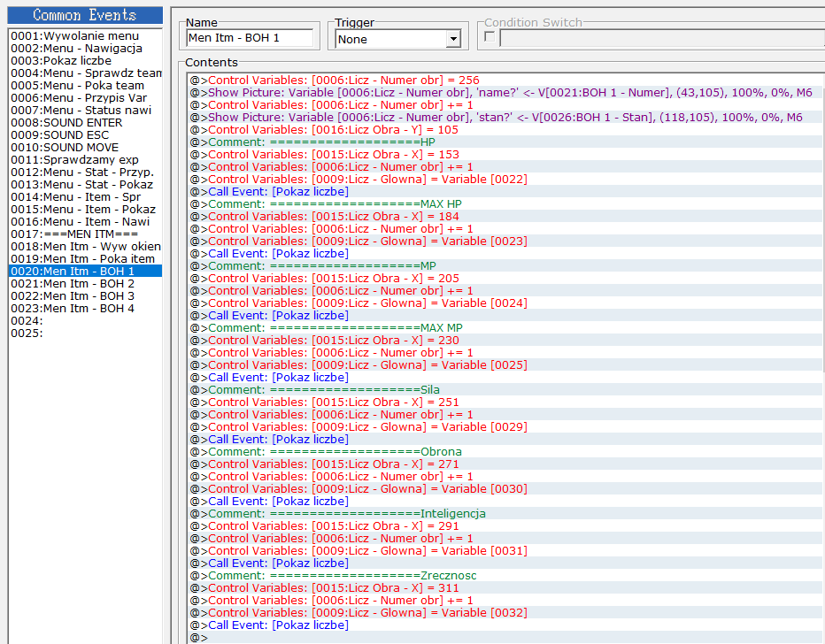Select empty common event slot 0024:
Screen dimensions: 825x644
click(x=86, y=321)
